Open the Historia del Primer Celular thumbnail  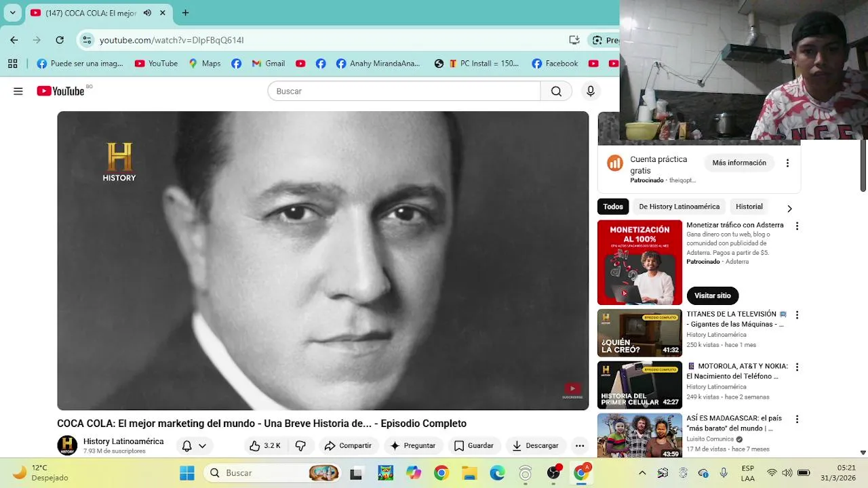click(639, 385)
